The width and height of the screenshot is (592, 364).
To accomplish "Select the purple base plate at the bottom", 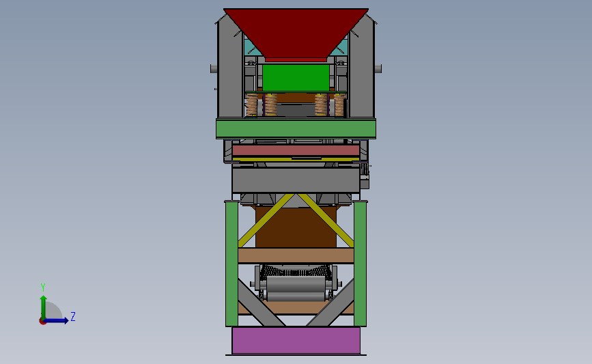I will tap(296, 340).
